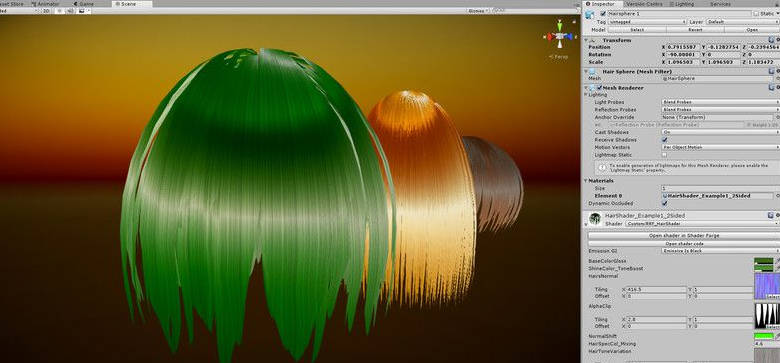Click the BaseColorGloss eyedropper icon

pos(777,261)
